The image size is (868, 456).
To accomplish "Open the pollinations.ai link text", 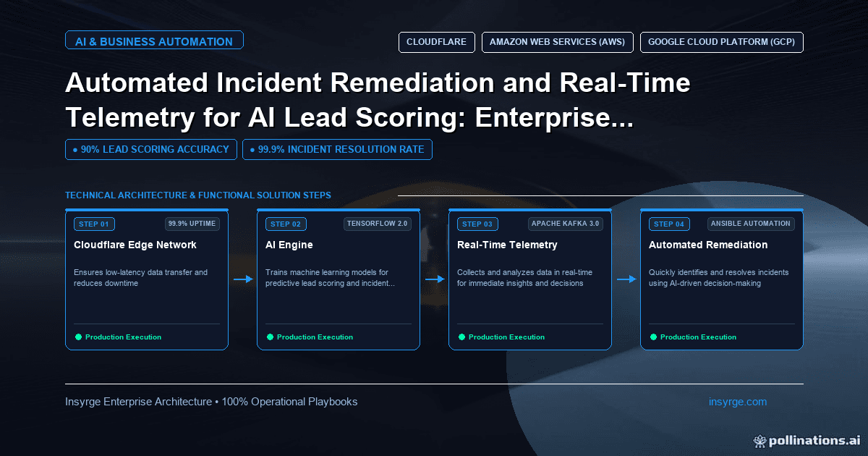I will click(814, 439).
